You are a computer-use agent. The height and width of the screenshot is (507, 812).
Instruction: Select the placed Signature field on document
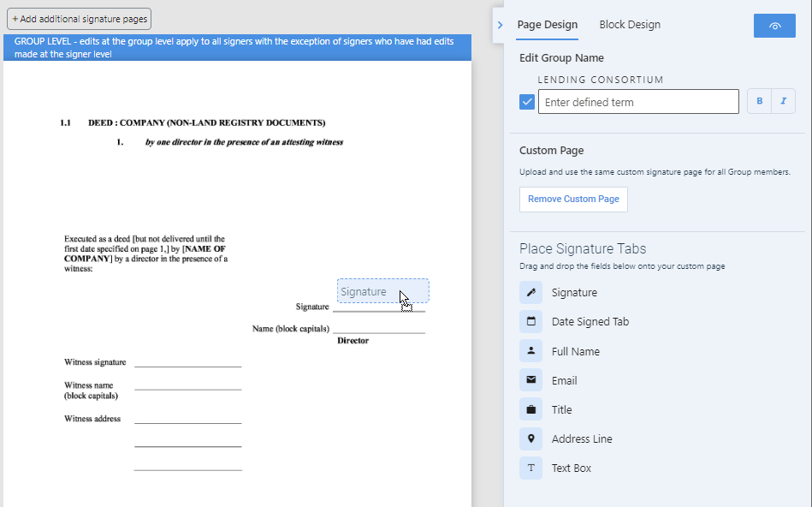368,291
